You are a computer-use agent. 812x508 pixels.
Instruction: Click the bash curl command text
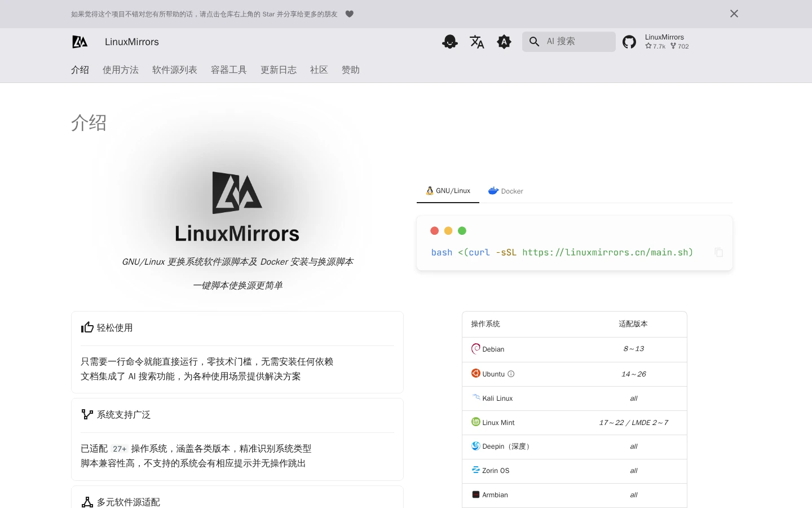[562, 252]
